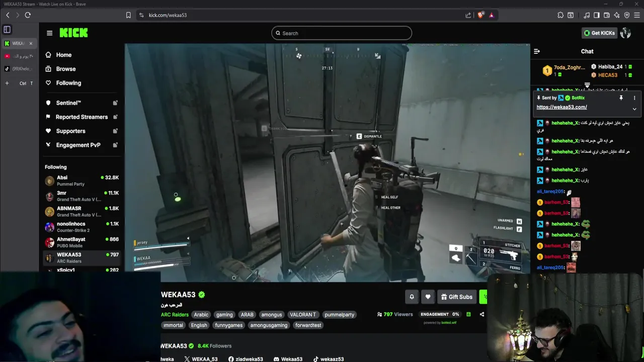
Task: Open pinned message options menu
Action: tap(634, 98)
